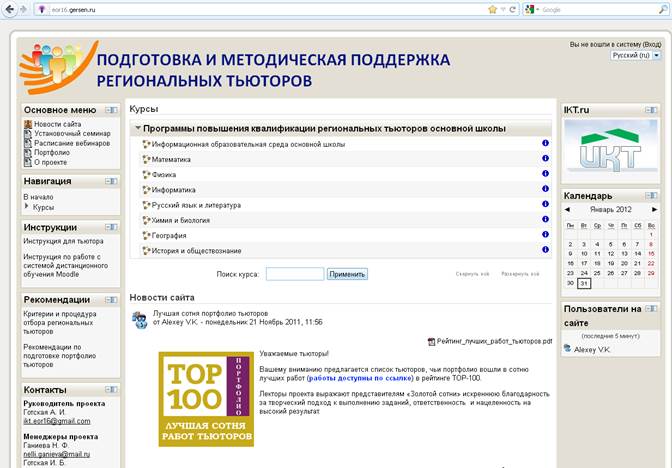
Task: Click the Поиск курса input field
Action: [294, 273]
